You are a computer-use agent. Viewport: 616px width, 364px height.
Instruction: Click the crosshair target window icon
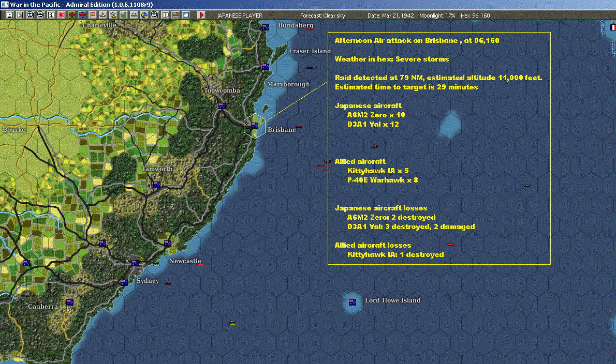155,15
